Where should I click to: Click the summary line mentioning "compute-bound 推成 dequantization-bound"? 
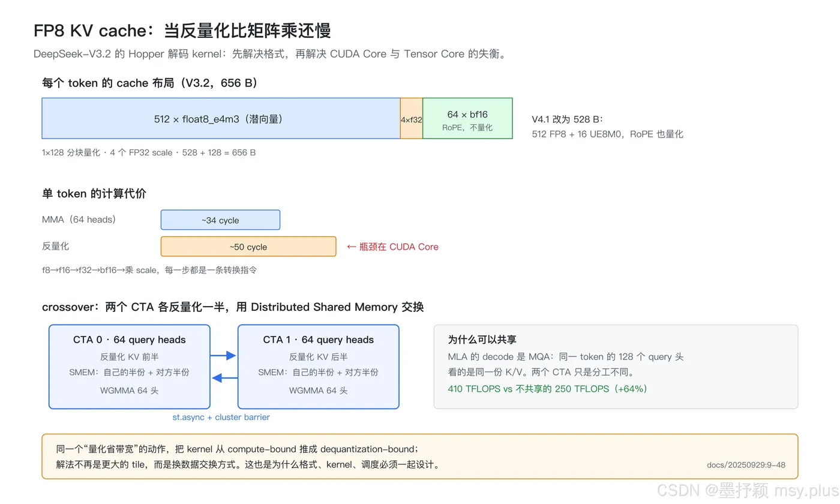click(x=238, y=449)
